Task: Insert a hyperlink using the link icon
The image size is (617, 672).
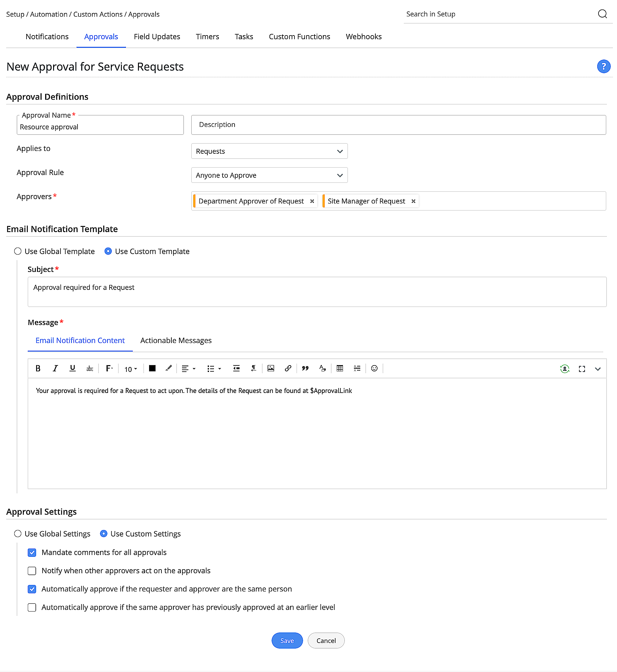Action: tap(288, 369)
